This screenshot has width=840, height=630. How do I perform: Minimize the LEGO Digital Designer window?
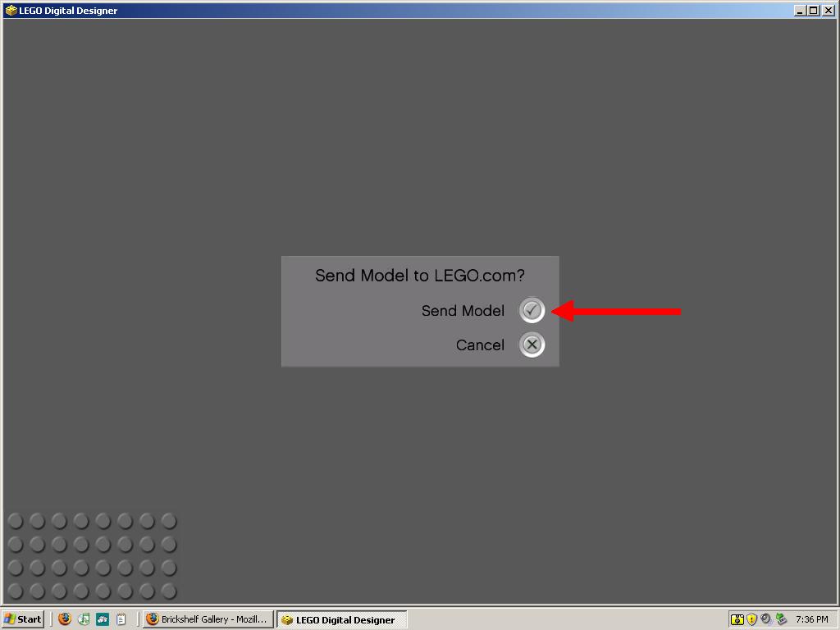[801, 10]
